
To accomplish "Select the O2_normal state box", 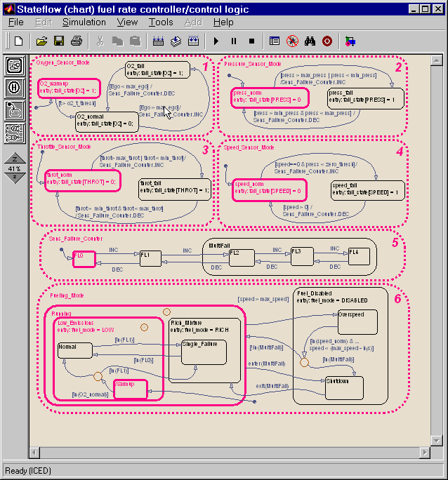I will [x=107, y=122].
